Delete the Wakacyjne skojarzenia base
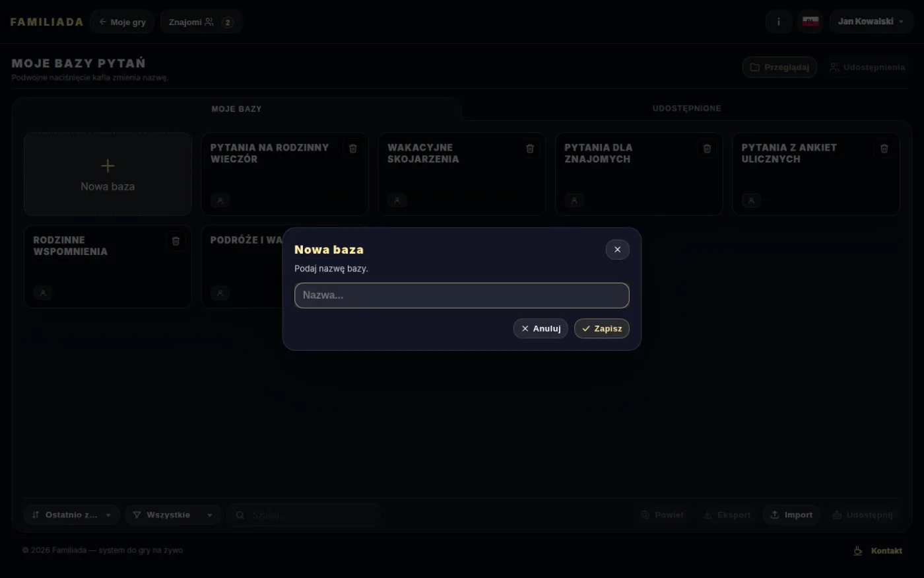 (530, 149)
